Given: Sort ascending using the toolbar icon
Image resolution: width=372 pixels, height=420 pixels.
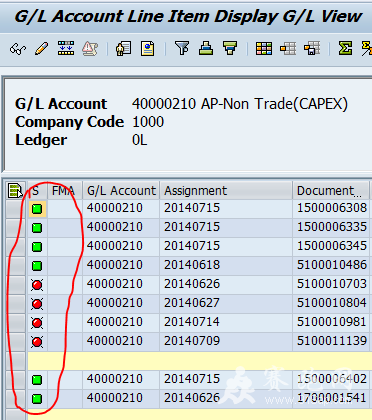Looking at the screenshot, I should [x=206, y=48].
